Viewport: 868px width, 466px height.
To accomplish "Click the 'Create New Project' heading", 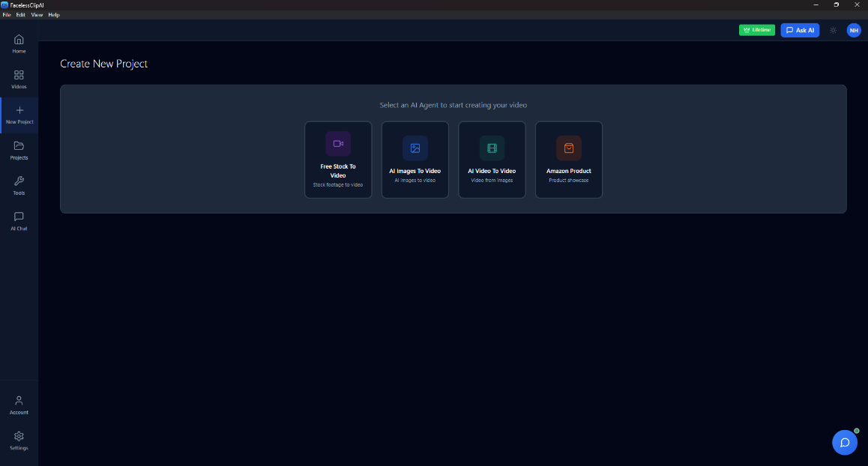I will pyautogui.click(x=103, y=64).
